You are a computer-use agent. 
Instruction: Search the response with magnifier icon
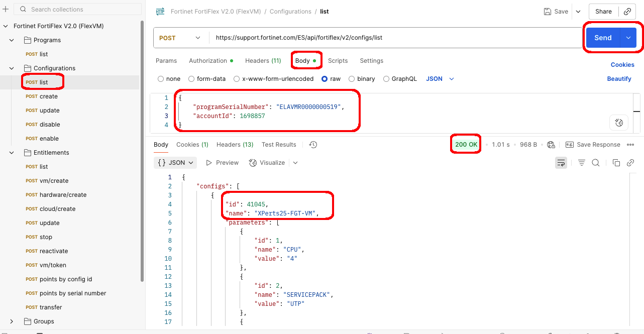click(596, 163)
